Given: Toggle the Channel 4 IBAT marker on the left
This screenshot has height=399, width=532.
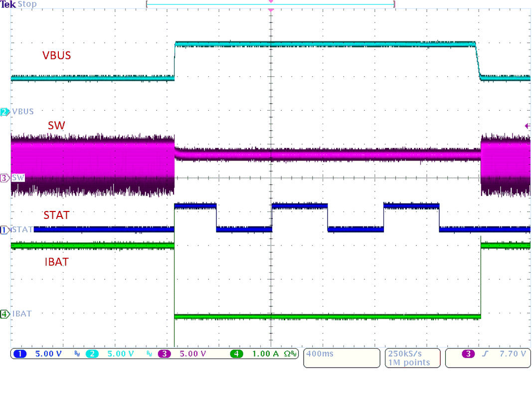Looking at the screenshot, I should point(3,314).
